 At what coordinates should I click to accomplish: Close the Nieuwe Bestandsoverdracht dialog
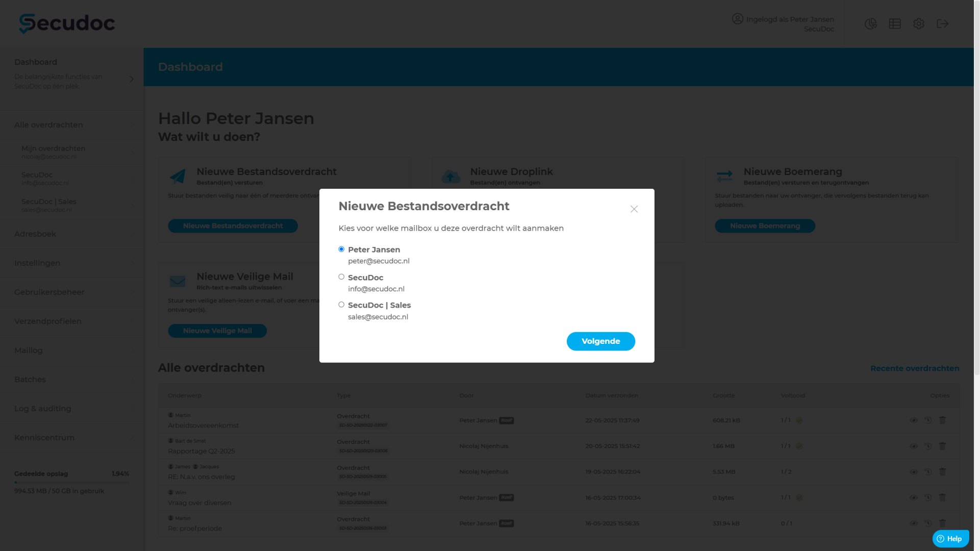(634, 209)
